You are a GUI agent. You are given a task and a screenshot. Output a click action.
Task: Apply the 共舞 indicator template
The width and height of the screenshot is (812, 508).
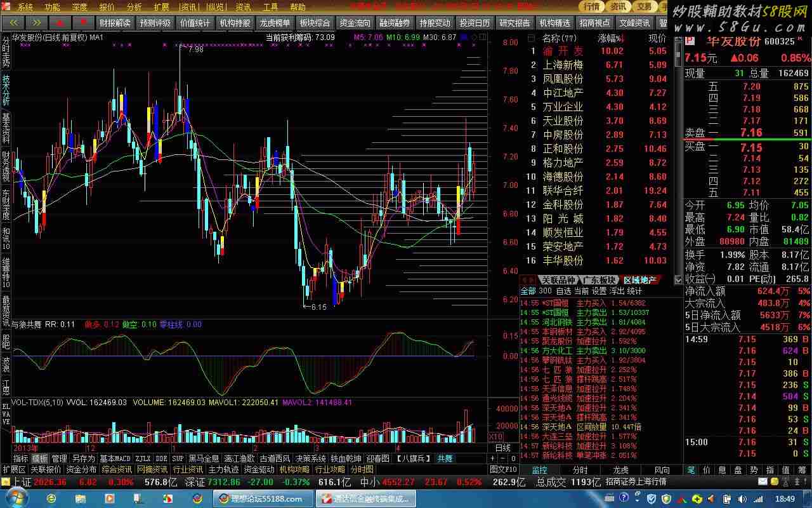[445, 458]
